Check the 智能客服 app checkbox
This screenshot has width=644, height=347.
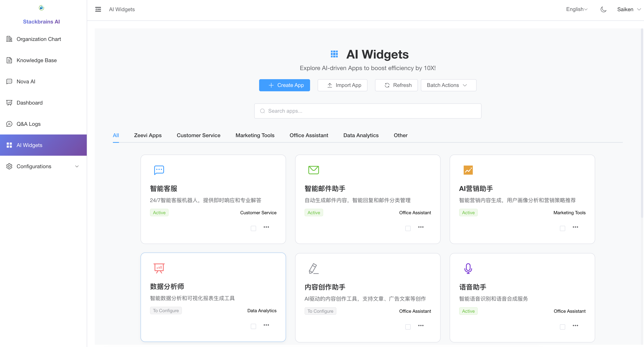point(253,228)
